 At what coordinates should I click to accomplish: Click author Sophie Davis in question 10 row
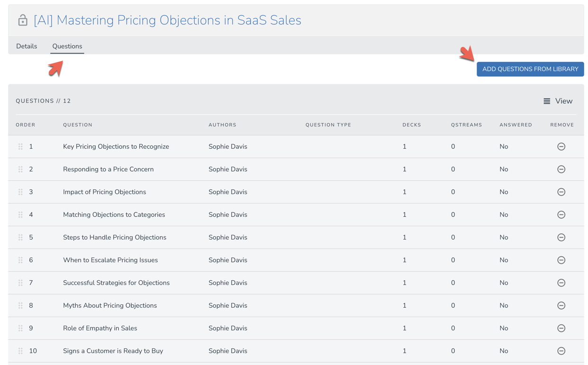(x=228, y=351)
